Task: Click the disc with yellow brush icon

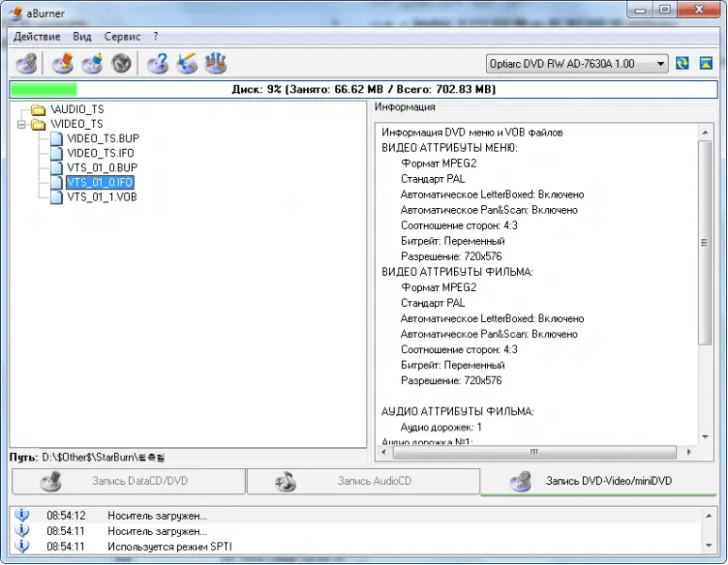Action: 186,64
